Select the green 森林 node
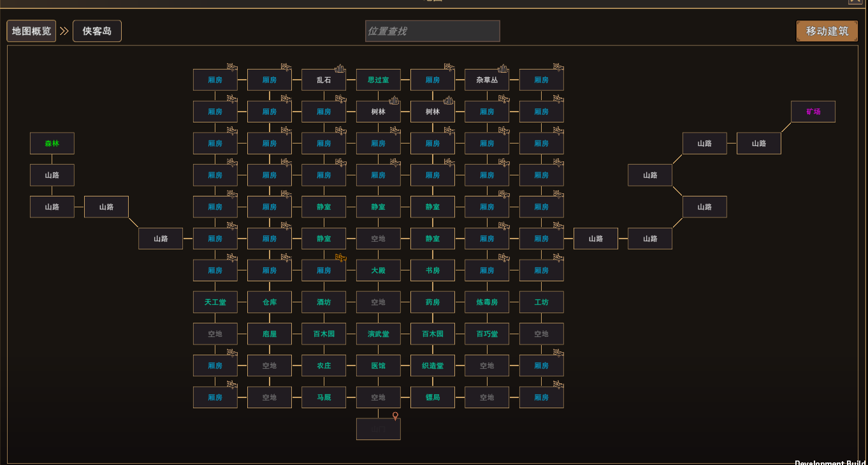 click(52, 144)
